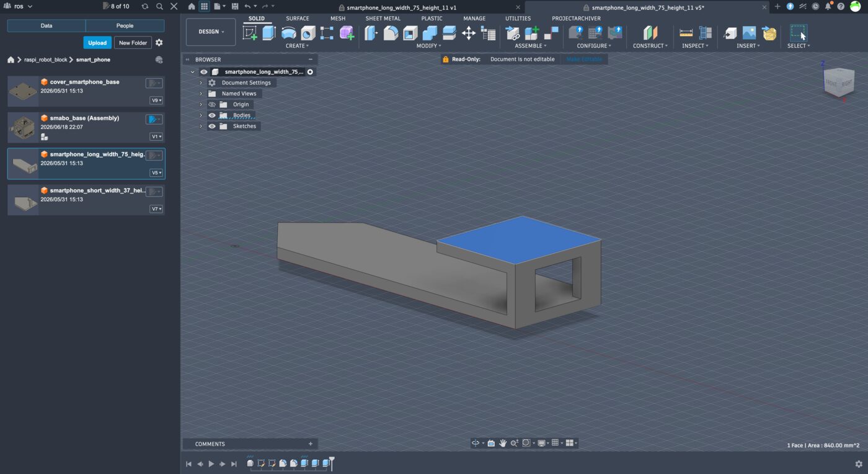Screen dimensions: 868x474
Task: Toggle visibility of the Sketches folder
Action: (x=212, y=126)
